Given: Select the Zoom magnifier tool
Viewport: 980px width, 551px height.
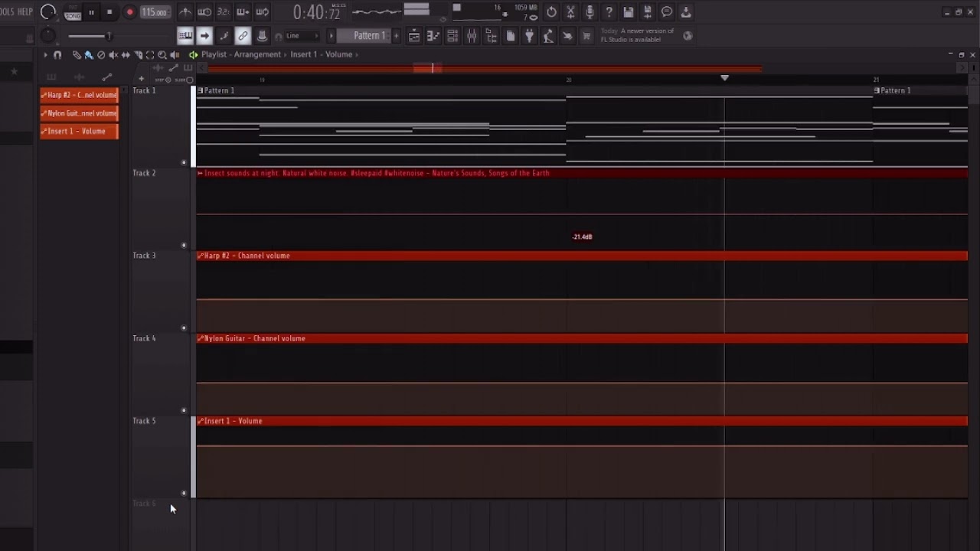Looking at the screenshot, I should point(162,54).
